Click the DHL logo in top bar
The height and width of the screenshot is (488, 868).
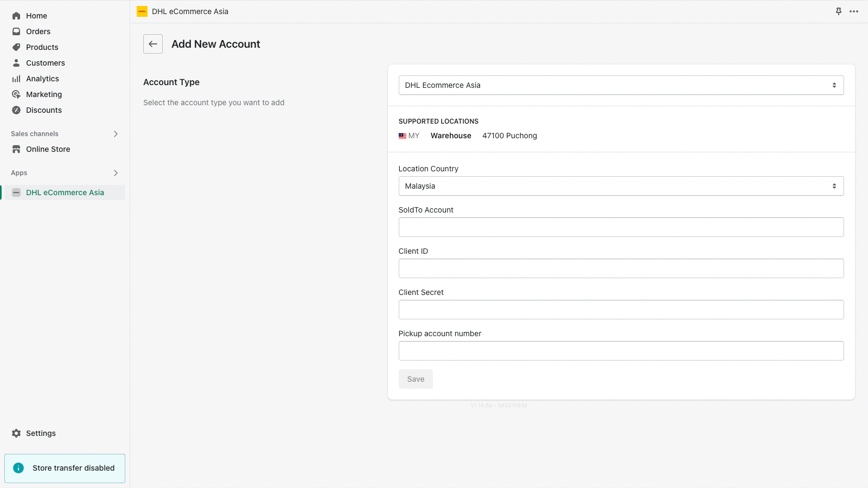[x=142, y=11]
